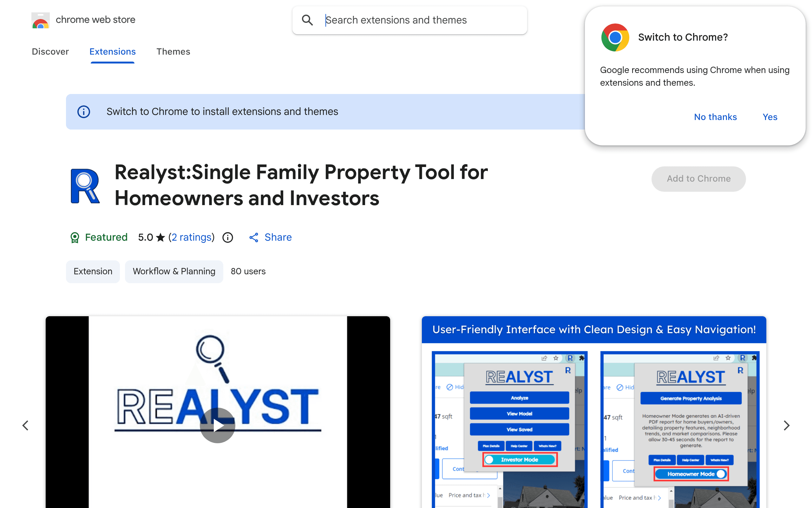This screenshot has height=508, width=812.
Task: Click the info icon in the blue banner
Action: click(83, 111)
